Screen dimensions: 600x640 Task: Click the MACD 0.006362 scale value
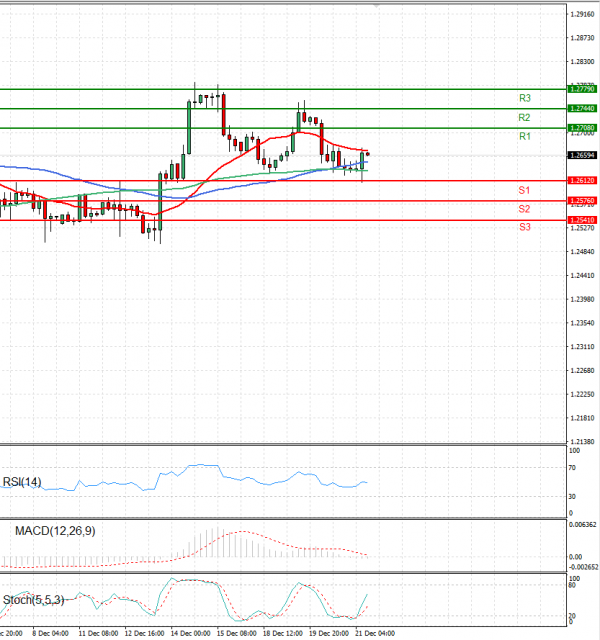pyautogui.click(x=582, y=525)
